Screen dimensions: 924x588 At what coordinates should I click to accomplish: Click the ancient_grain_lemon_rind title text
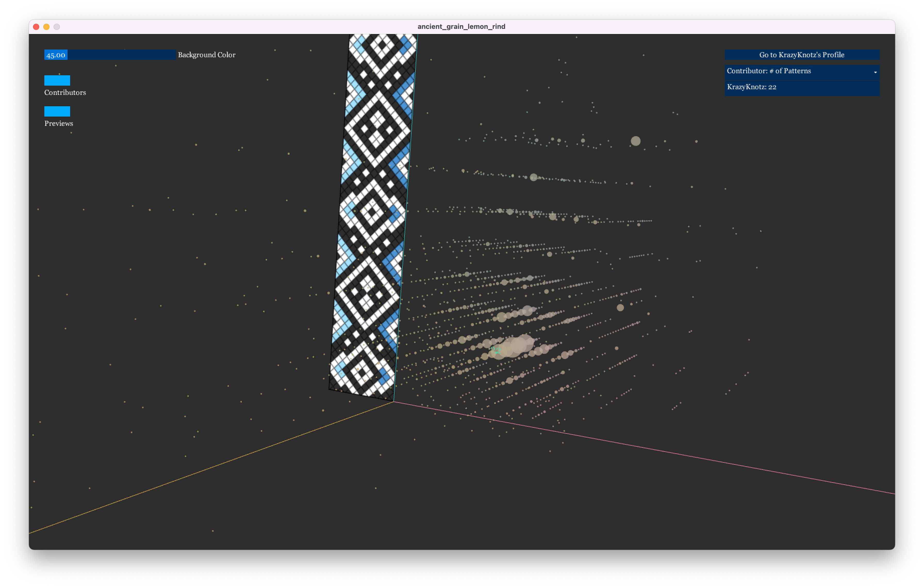pyautogui.click(x=461, y=27)
